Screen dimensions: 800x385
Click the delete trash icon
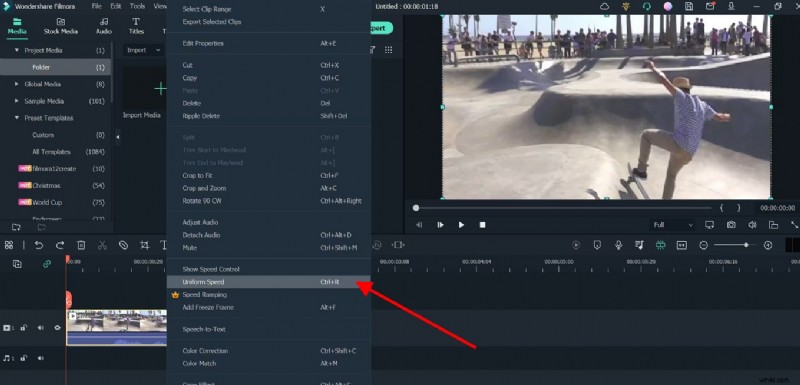click(81, 245)
